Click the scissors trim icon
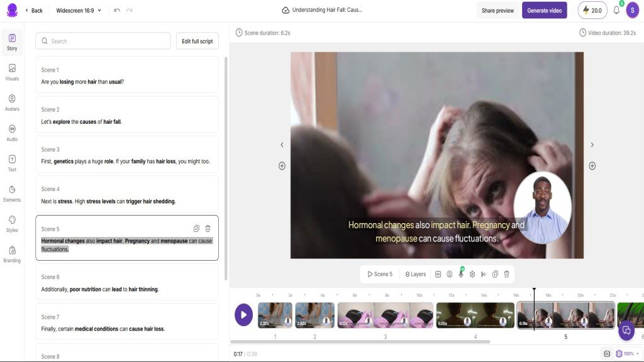 point(484,274)
